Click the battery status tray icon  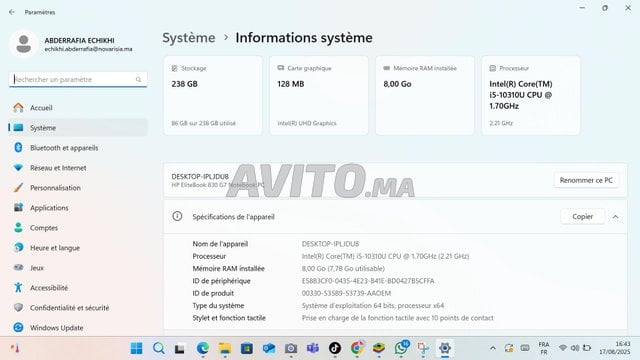click(587, 348)
